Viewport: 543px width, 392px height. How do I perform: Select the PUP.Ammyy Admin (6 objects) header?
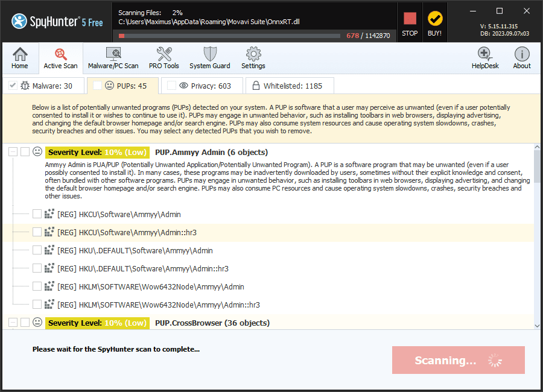coord(212,152)
